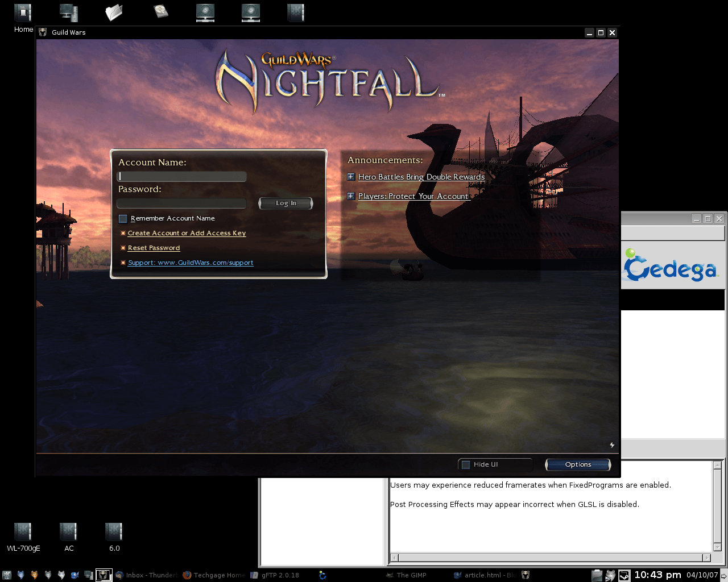Switch to Inbox - Thunderbird in taskbar
Image resolution: width=728 pixels, height=582 pixels.
[x=147, y=575]
